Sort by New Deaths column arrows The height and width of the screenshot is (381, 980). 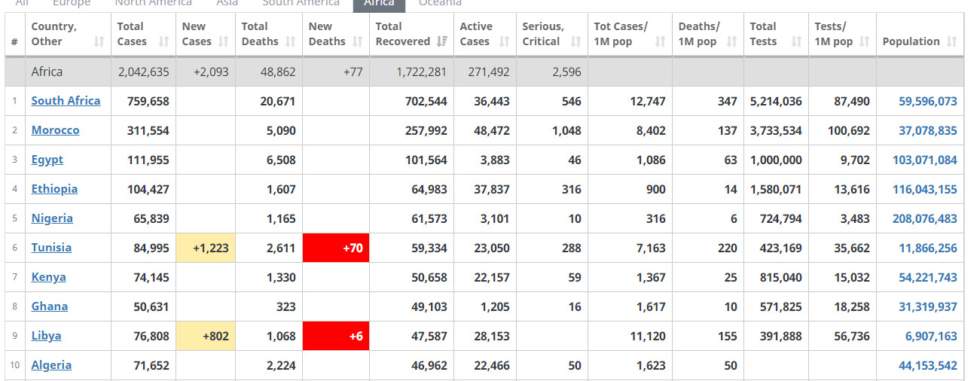pyautogui.click(x=359, y=41)
